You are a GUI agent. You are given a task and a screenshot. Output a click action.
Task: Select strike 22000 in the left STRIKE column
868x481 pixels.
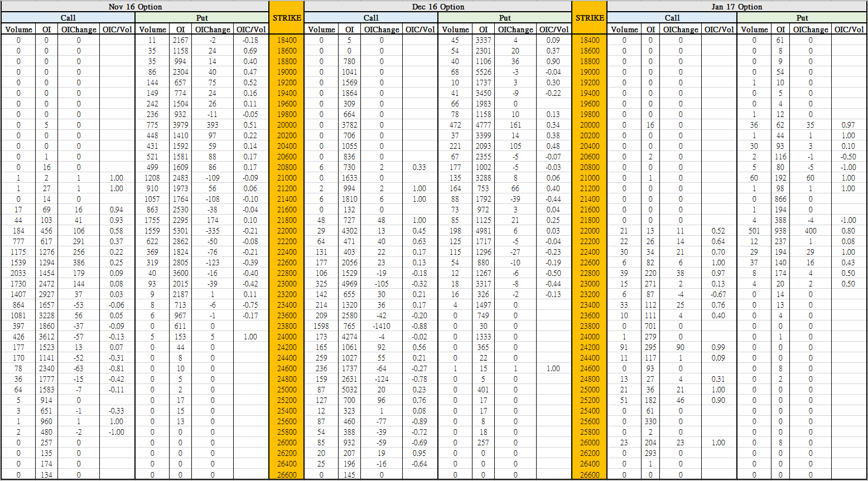(287, 231)
